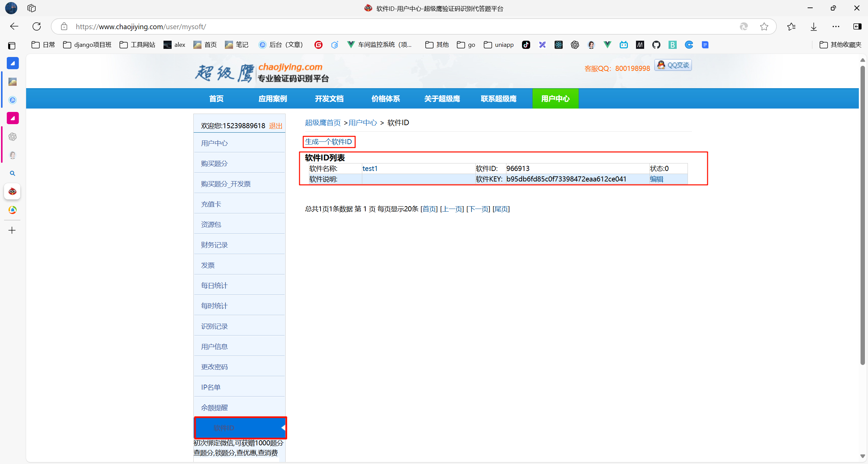Image resolution: width=868 pixels, height=464 pixels.
Task: Click 生成一个软件ID link
Action: tap(328, 142)
